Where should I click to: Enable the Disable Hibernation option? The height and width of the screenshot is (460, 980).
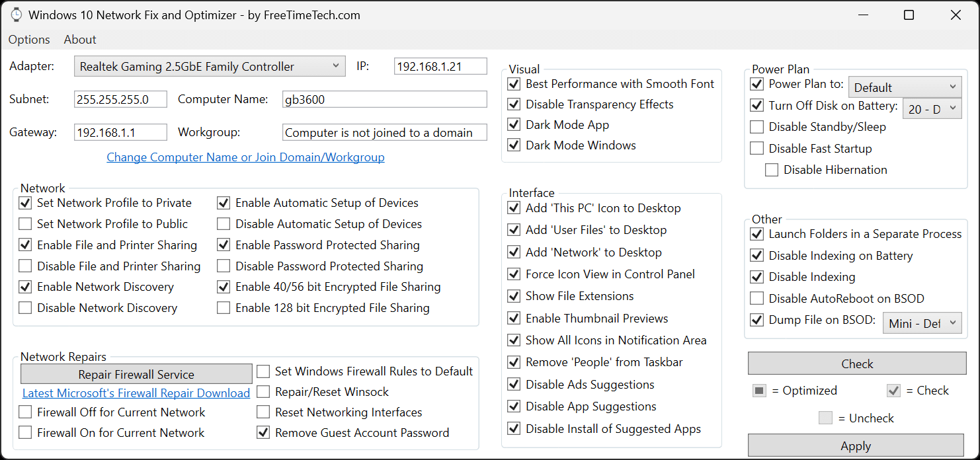point(772,169)
